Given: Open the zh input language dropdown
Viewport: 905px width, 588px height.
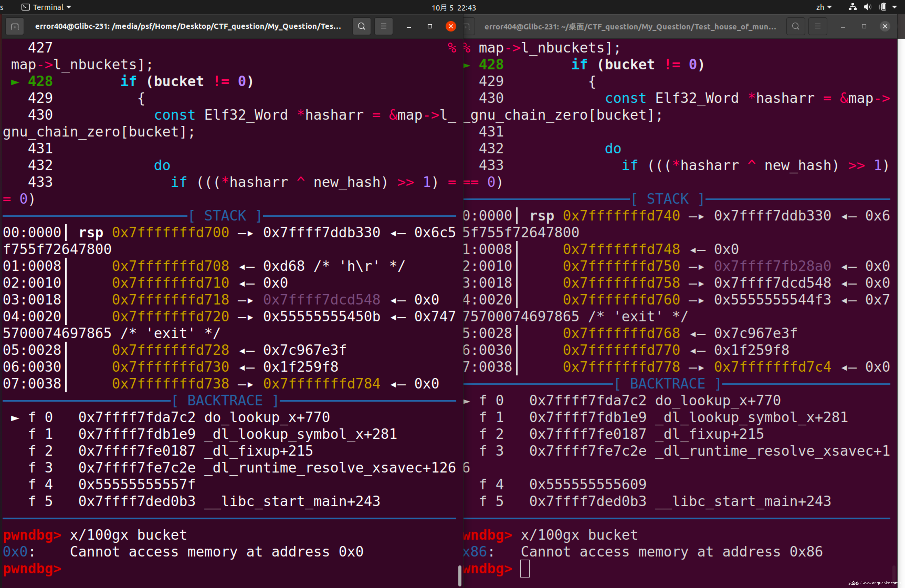Looking at the screenshot, I should [824, 7].
